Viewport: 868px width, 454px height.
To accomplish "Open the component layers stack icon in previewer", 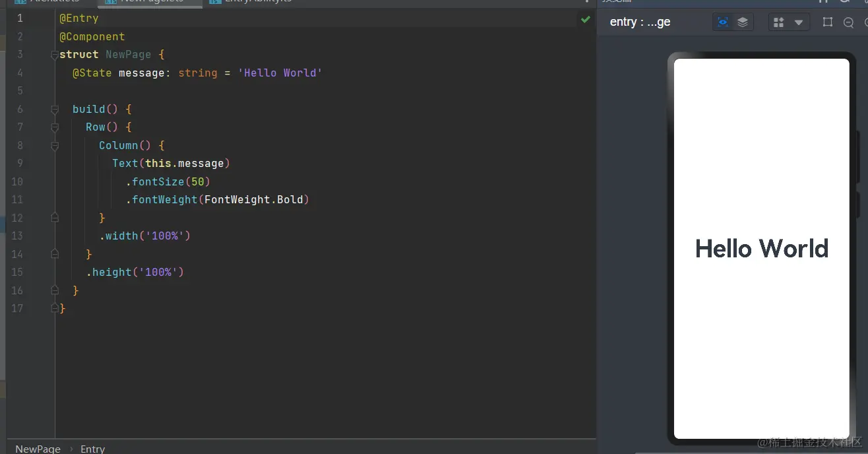I will [743, 22].
